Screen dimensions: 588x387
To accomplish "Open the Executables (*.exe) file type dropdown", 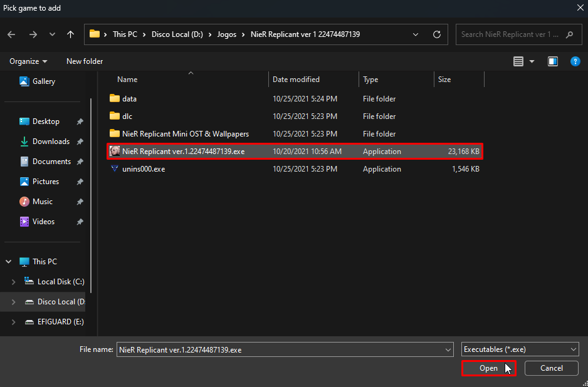I will click(520, 350).
